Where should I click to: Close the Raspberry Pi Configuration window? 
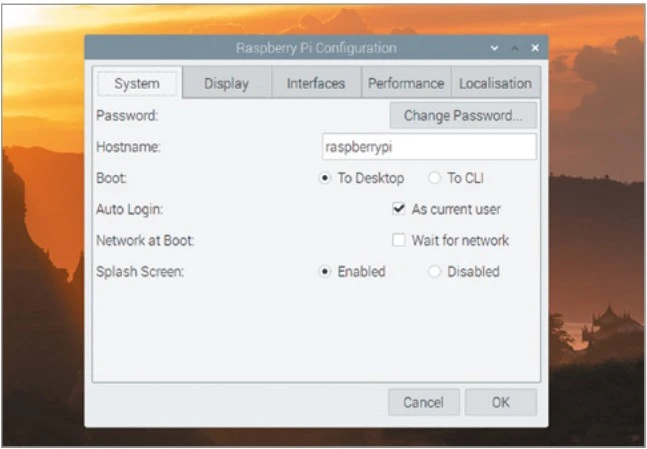point(535,48)
